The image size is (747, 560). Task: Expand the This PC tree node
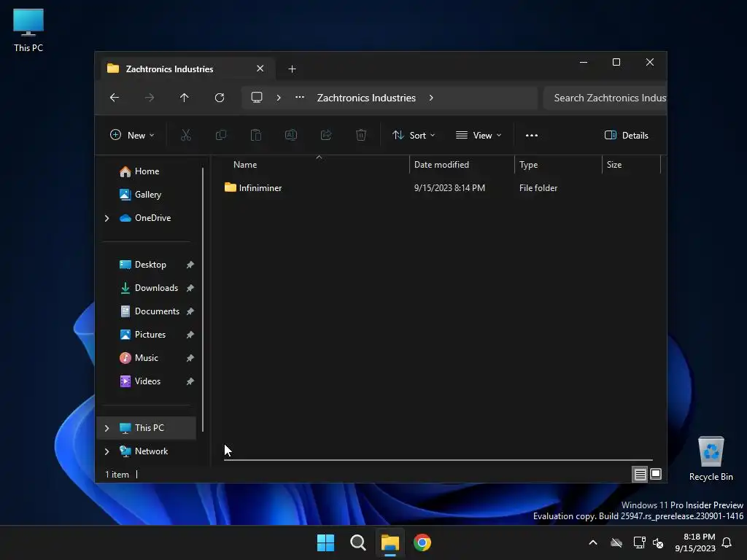pos(107,428)
